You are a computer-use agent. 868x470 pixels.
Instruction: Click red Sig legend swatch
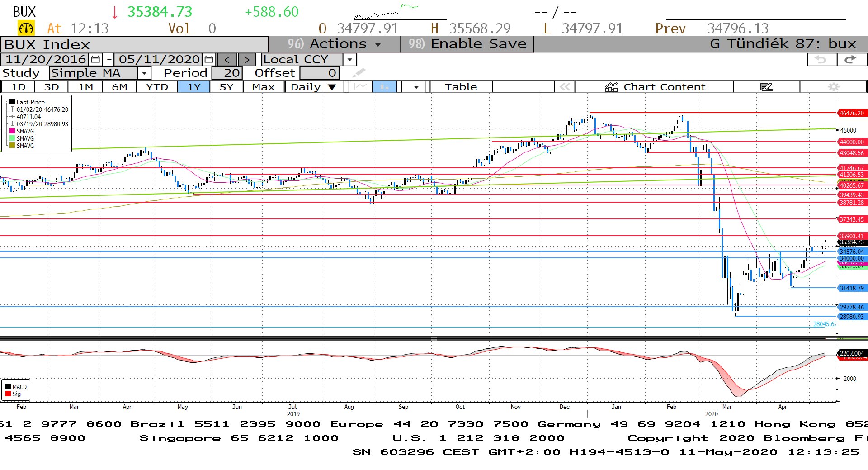(x=8, y=394)
